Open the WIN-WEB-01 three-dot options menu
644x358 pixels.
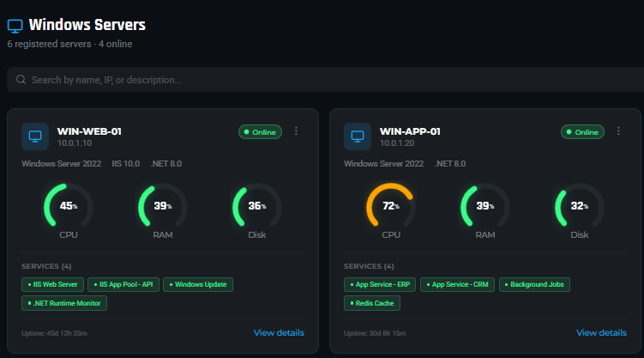(x=296, y=131)
